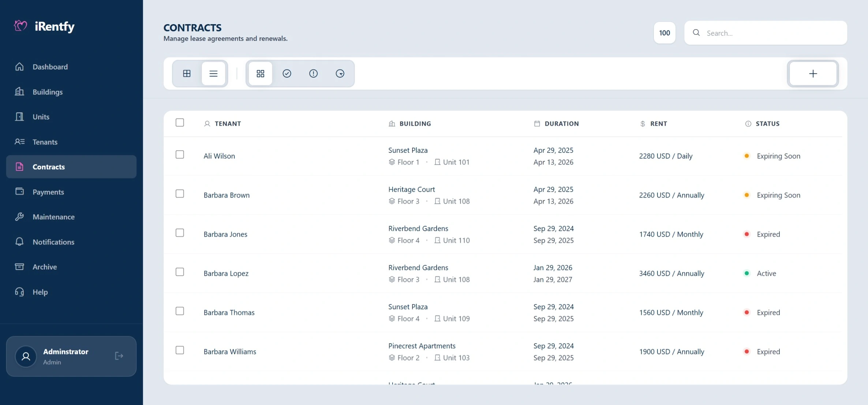The image size is (868, 405).
Task: Open Tenants from the sidebar
Action: point(71,142)
